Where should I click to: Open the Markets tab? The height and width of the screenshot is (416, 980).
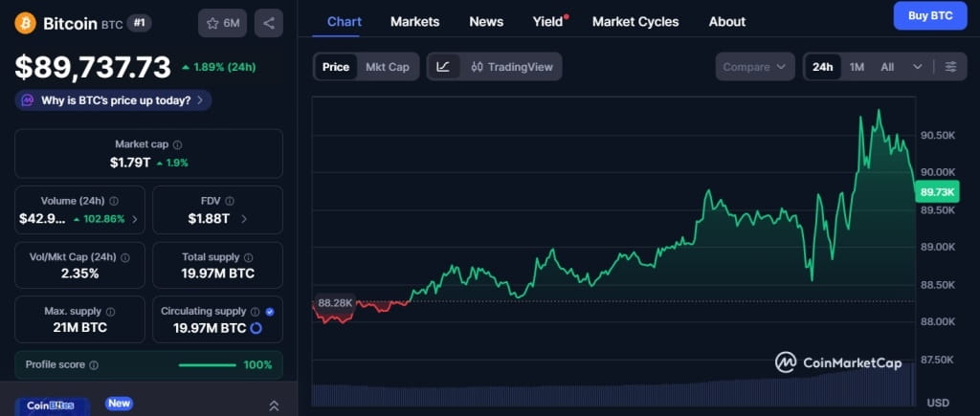pos(415,22)
